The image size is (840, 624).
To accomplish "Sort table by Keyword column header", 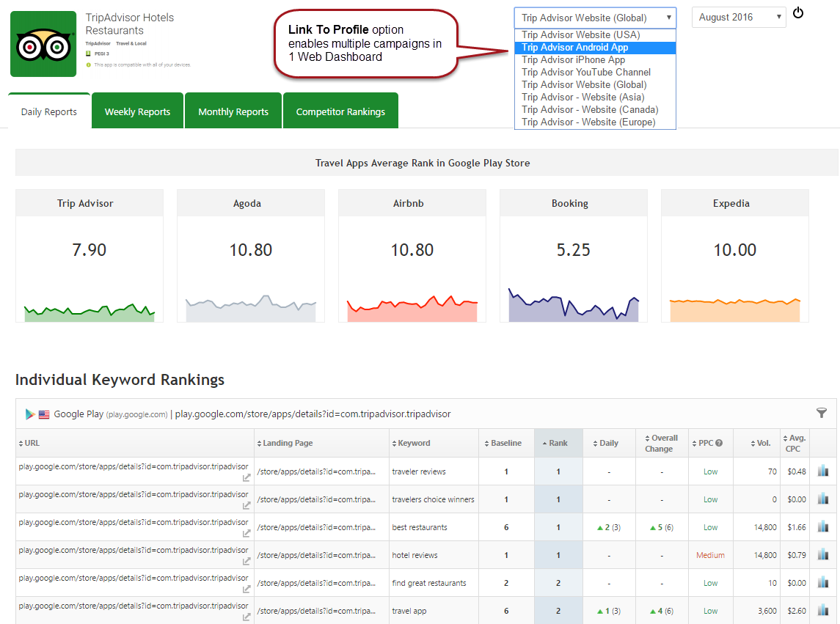I will coord(414,443).
